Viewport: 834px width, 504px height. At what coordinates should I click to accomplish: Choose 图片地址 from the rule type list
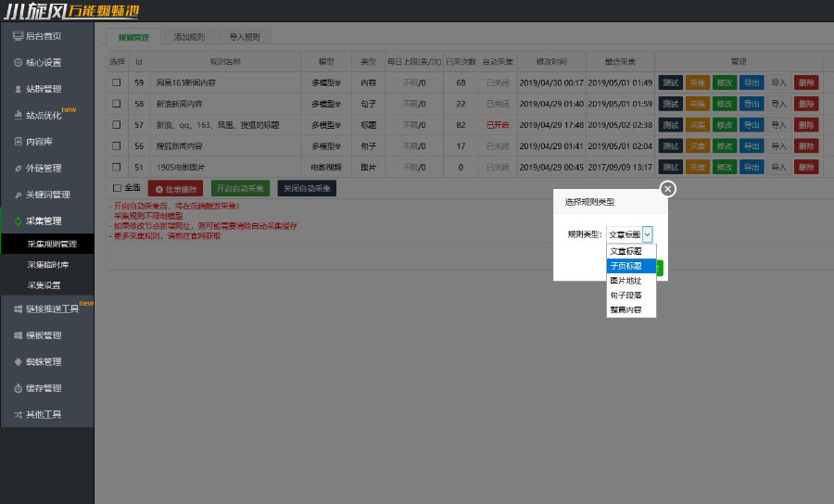tap(625, 280)
